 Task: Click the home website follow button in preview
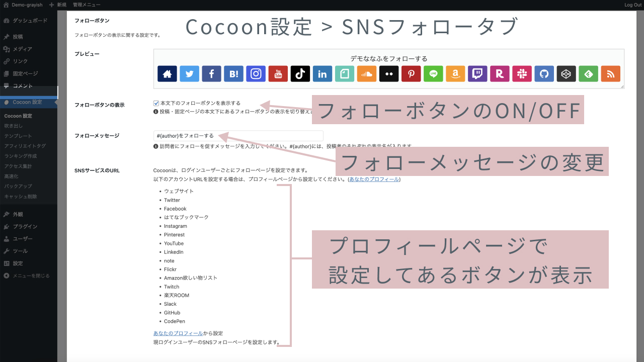(167, 74)
